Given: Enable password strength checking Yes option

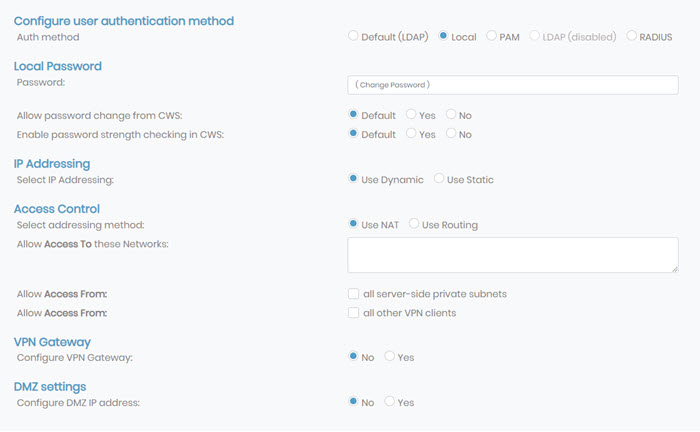Looking at the screenshot, I should click(x=411, y=133).
